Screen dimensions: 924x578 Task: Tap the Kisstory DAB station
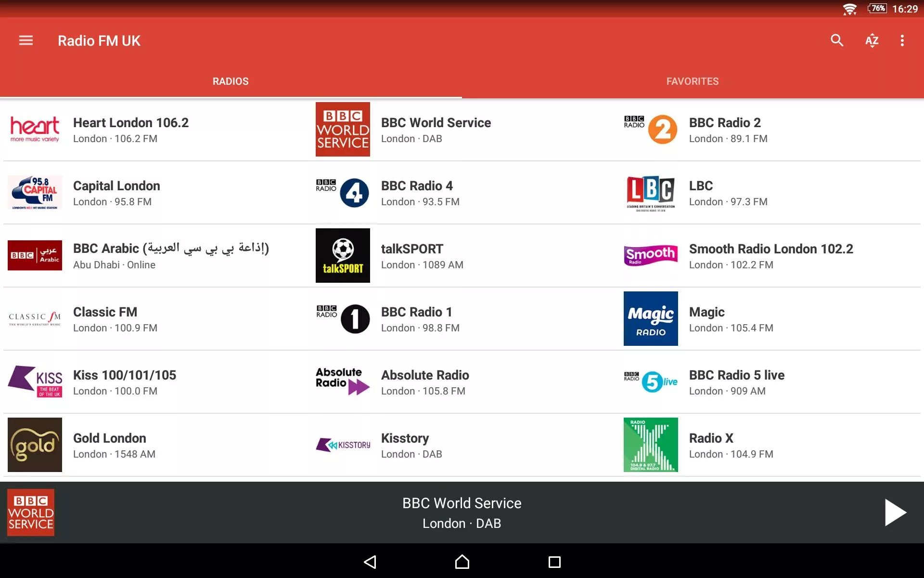tap(405, 444)
